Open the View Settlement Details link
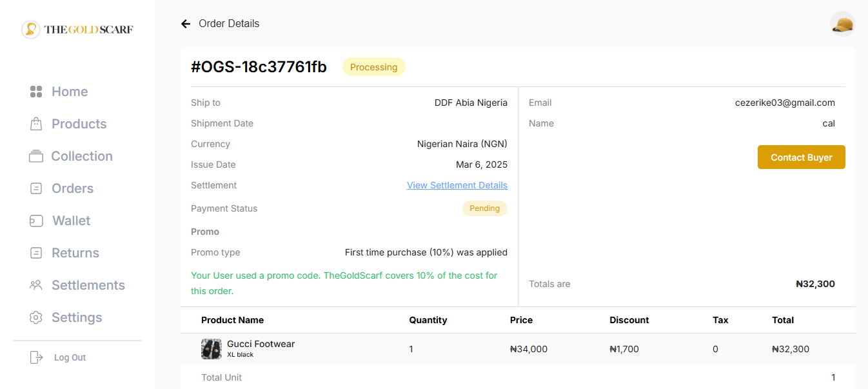Screen dimensions: 868x389 [457, 185]
